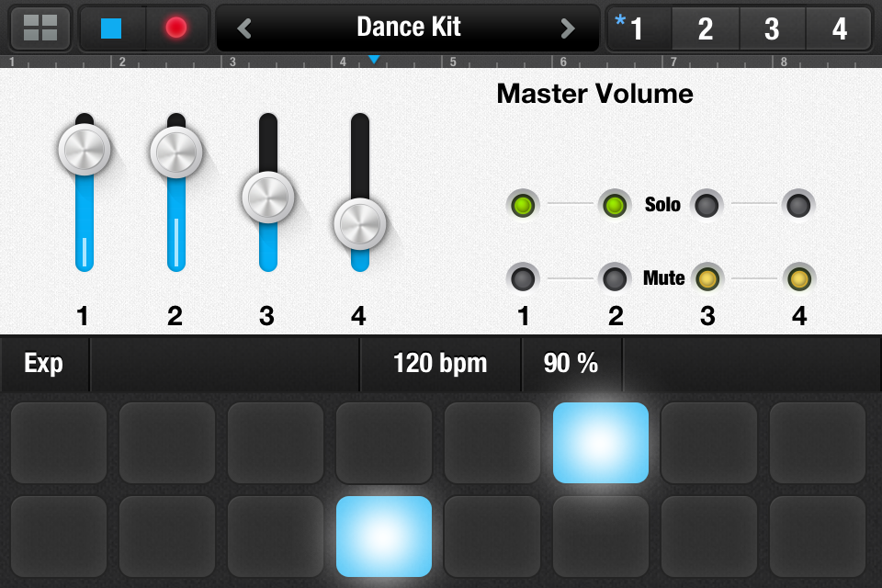Toggle Solo for channel 2
Viewport: 882px width, 588px height.
coord(615,205)
